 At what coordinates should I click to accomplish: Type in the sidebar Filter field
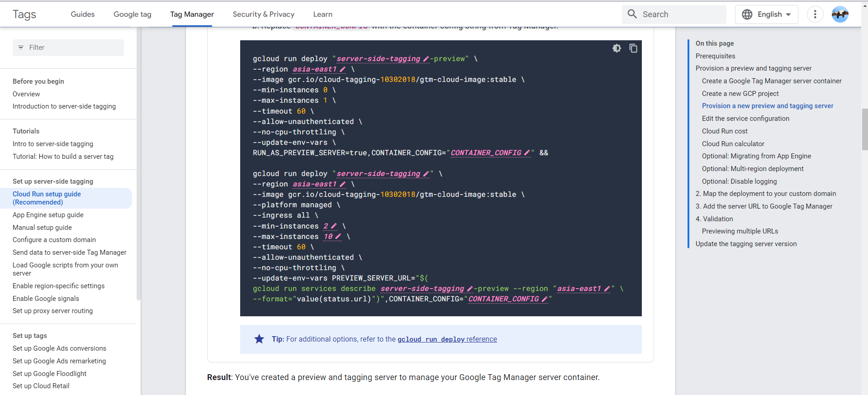(x=72, y=48)
